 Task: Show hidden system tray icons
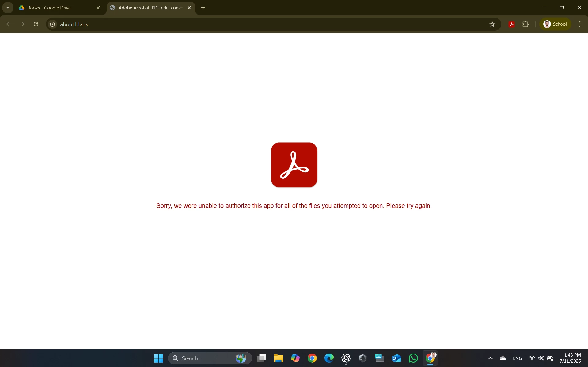(x=491, y=358)
